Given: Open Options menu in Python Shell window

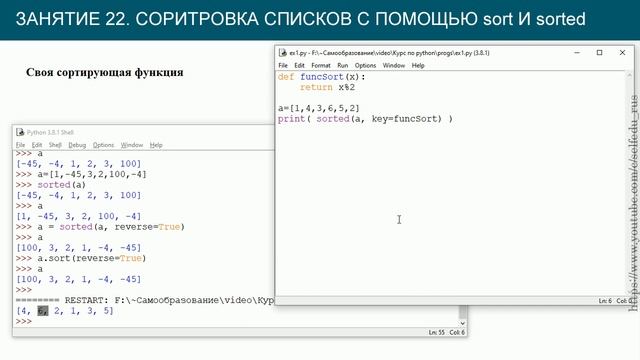Looking at the screenshot, I should [x=103, y=145].
